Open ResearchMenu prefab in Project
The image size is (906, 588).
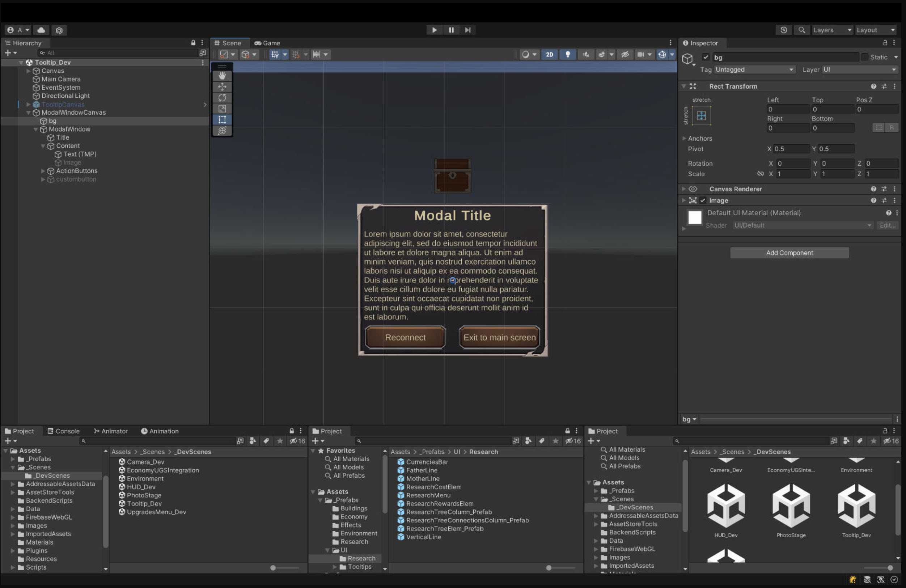pyautogui.click(x=428, y=495)
